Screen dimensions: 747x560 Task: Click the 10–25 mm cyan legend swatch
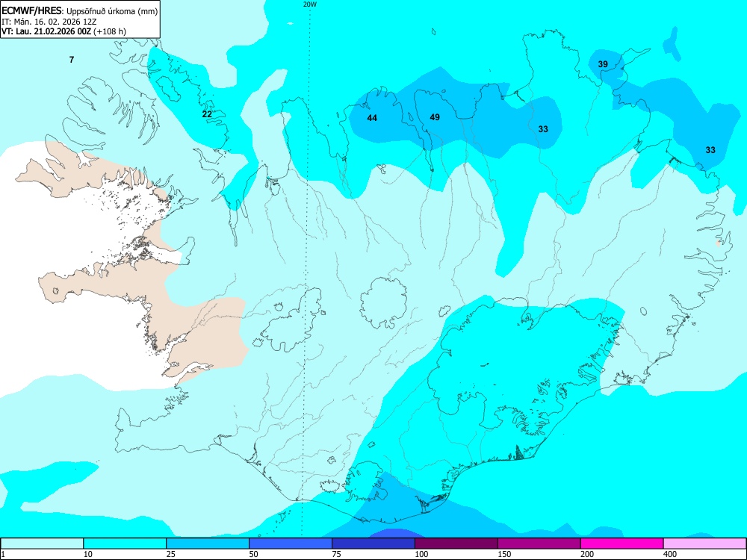click(125, 544)
